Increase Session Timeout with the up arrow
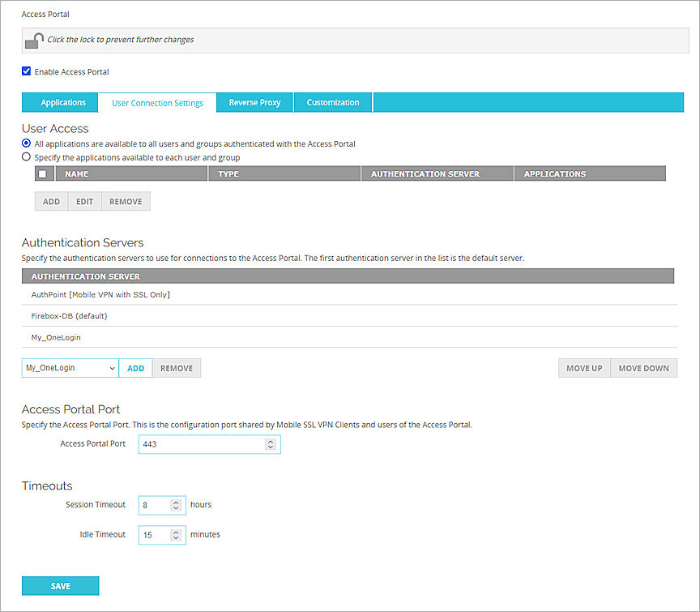700x612 pixels. 177,500
